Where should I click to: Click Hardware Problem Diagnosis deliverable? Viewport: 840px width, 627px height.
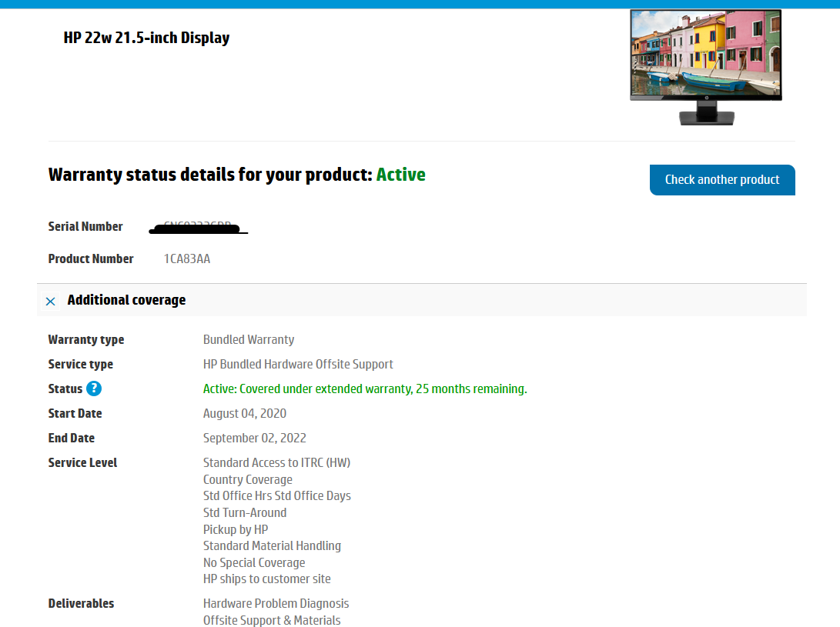[276, 603]
